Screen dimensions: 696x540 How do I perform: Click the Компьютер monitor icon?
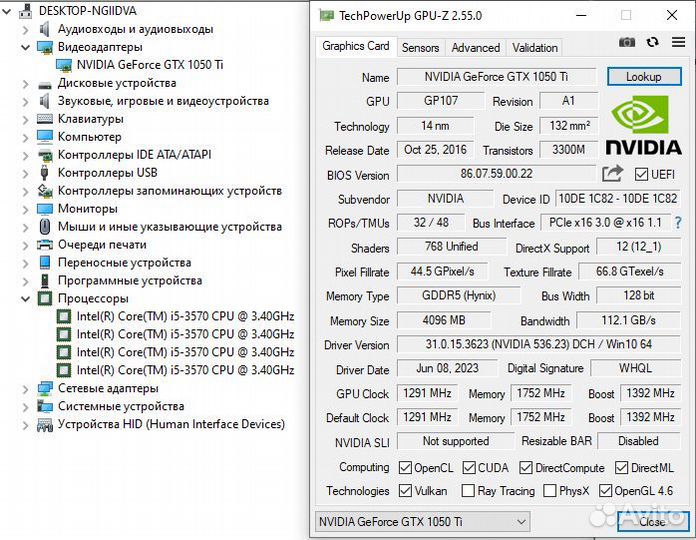point(45,137)
